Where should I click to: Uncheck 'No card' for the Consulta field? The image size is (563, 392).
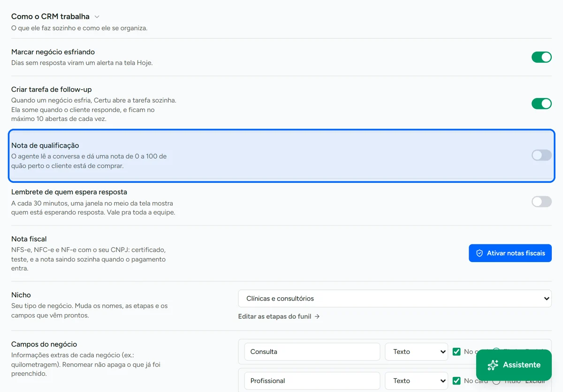coord(456,352)
